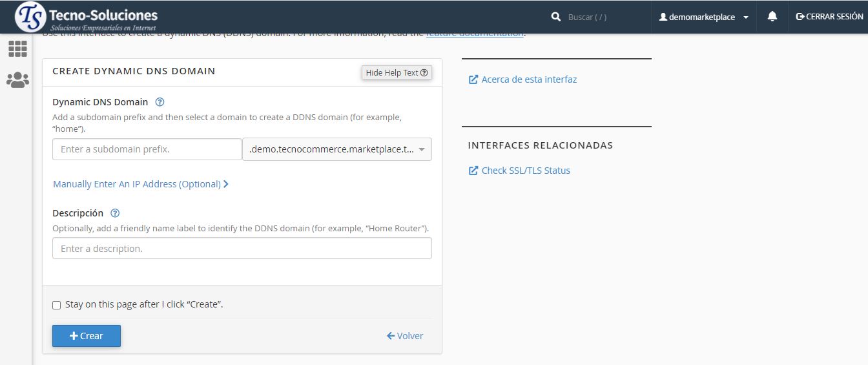Screen dimensions: 868x365
Task: Open the domain selection dropdown
Action: coord(336,149)
